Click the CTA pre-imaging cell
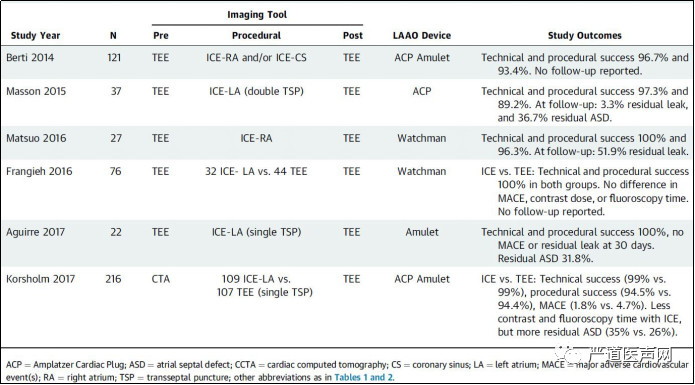Image resolution: width=695 pixels, height=385 pixels. pyautogui.click(x=160, y=279)
